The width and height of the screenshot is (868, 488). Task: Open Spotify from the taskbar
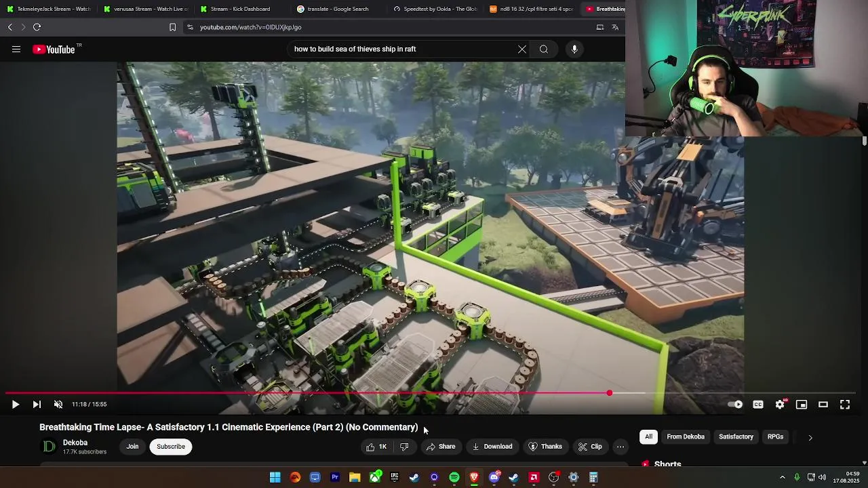(x=454, y=478)
